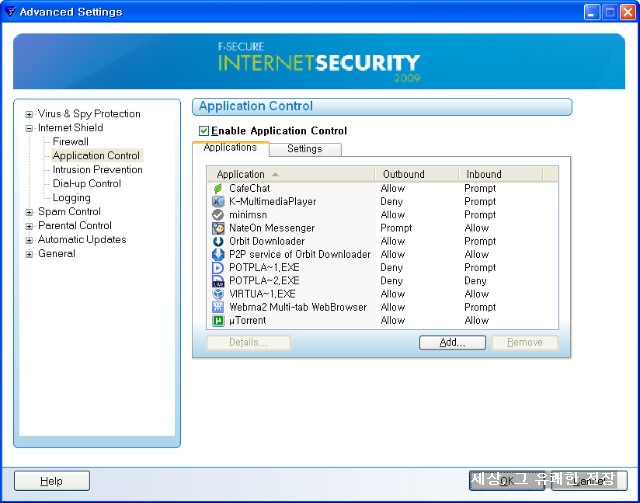
Task: Switch to the Settings tab
Action: point(305,149)
